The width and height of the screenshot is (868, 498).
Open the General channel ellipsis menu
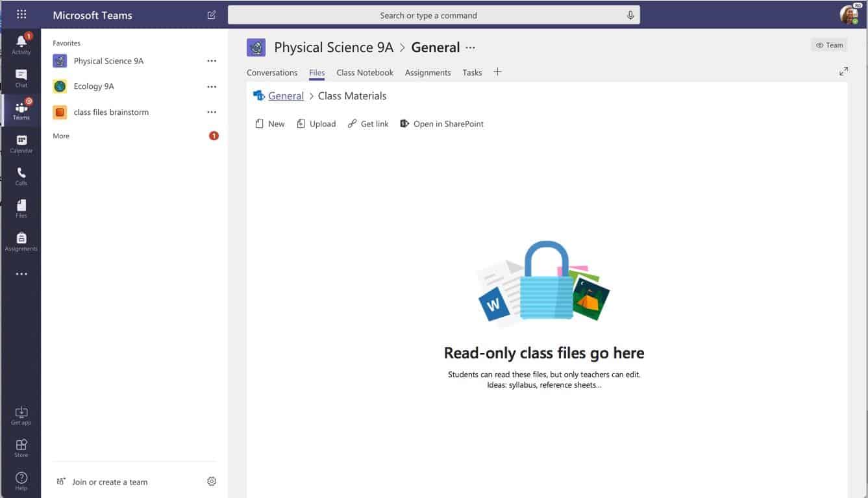pos(471,47)
